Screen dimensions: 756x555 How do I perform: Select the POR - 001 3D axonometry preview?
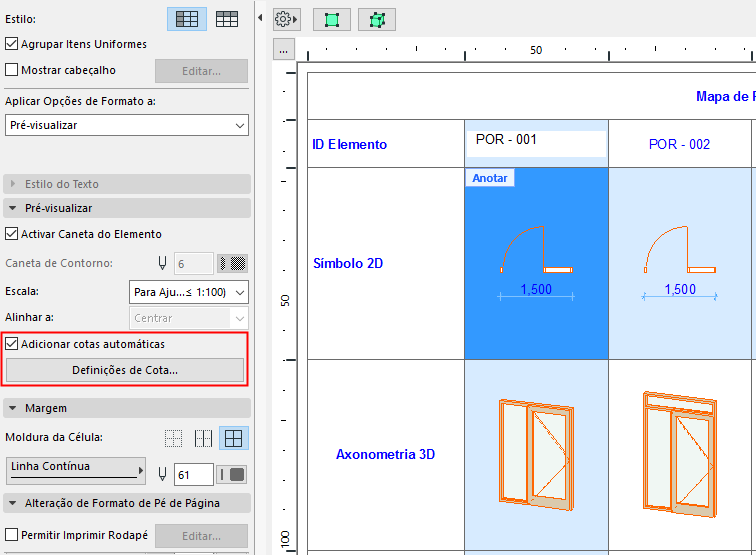tap(537, 455)
